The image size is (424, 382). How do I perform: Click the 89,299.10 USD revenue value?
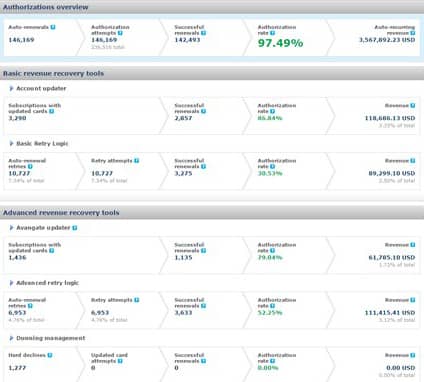point(392,173)
